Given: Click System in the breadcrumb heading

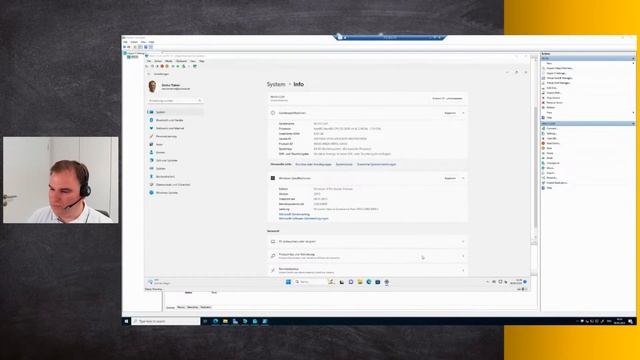Looking at the screenshot, I should tap(276, 84).
